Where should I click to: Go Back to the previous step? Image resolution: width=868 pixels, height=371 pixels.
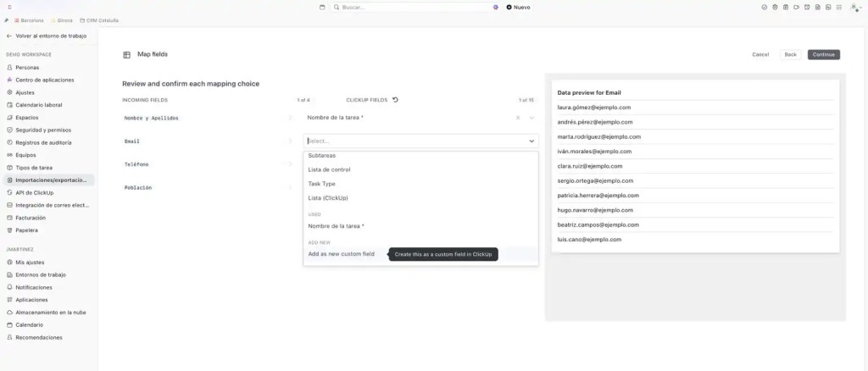(x=790, y=54)
